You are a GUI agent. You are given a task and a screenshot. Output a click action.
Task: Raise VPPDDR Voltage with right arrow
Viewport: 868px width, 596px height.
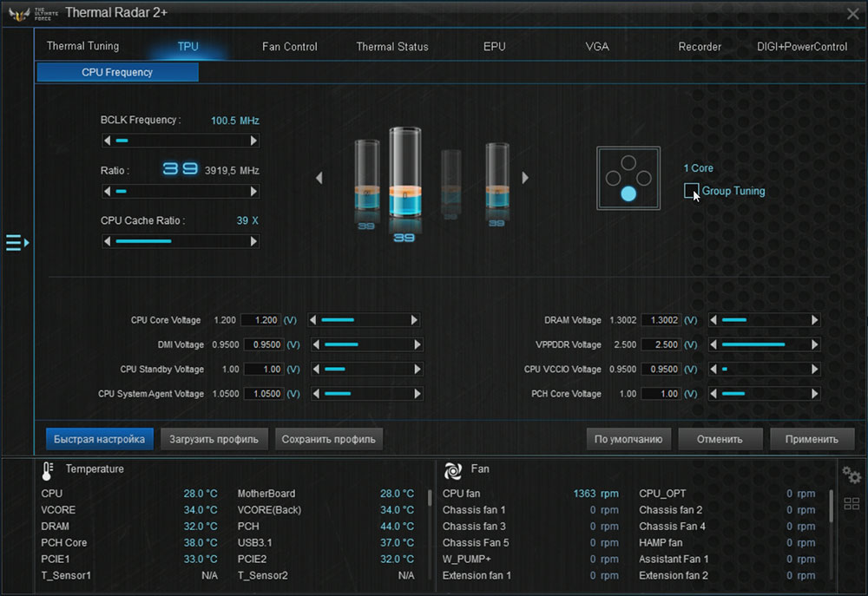[x=814, y=344]
